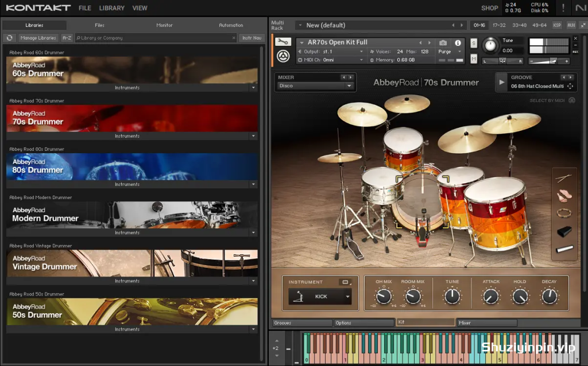Open the MIDI Ch Omni dropdown

(330, 60)
